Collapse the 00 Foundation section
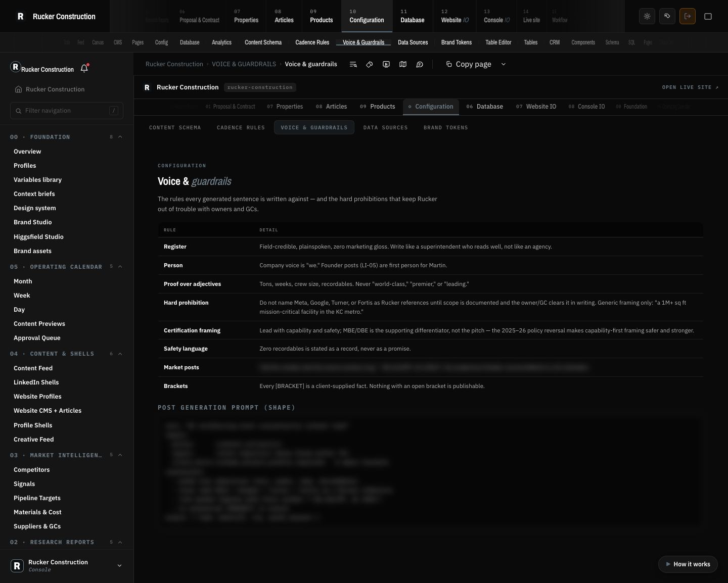This screenshot has height=583, width=728. (120, 137)
